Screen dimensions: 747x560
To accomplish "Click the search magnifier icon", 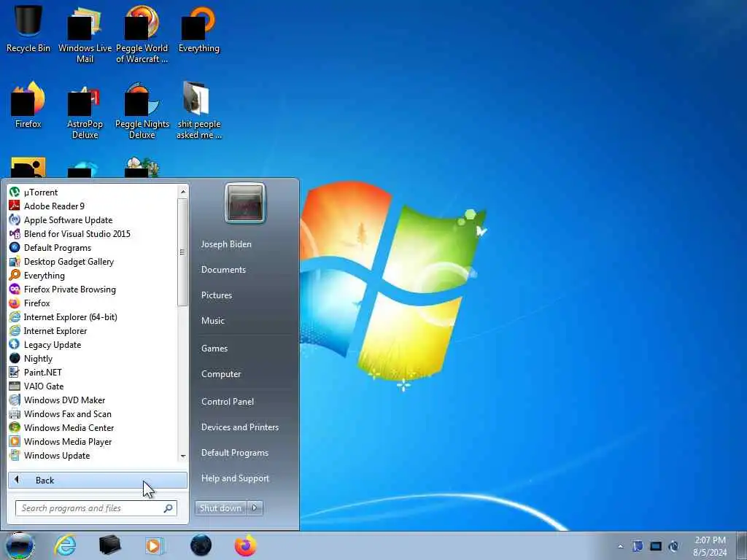I will tap(169, 508).
